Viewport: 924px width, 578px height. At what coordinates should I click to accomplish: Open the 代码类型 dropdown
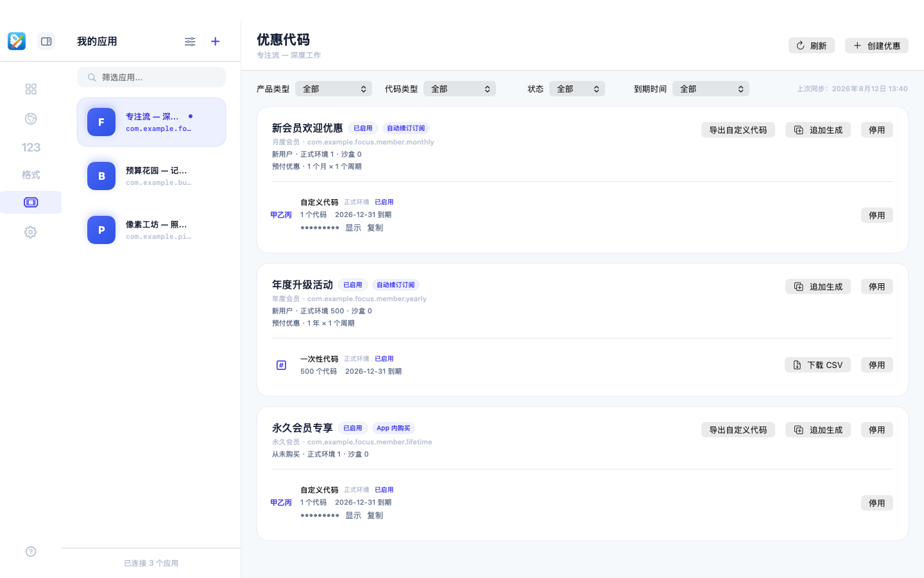tap(459, 89)
